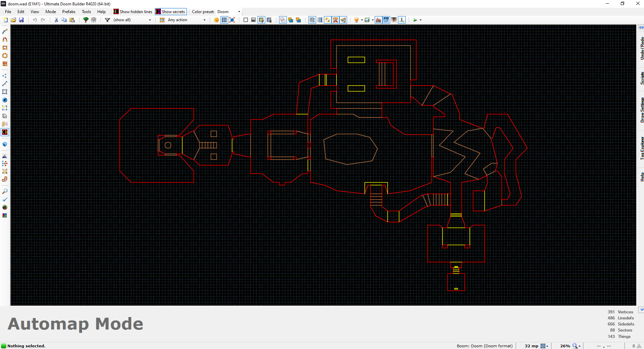Open the Prefabs menu
644x349 pixels.
[69, 11]
